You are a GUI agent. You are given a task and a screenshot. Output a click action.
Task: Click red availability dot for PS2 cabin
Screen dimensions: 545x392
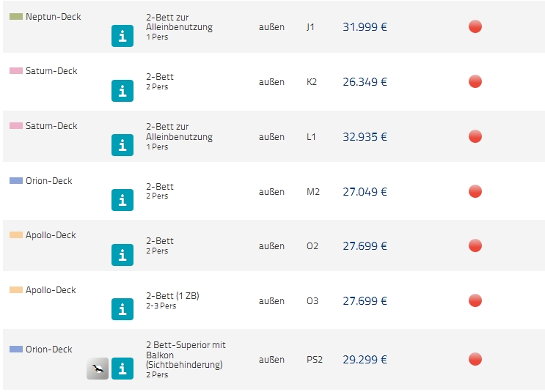475,360
